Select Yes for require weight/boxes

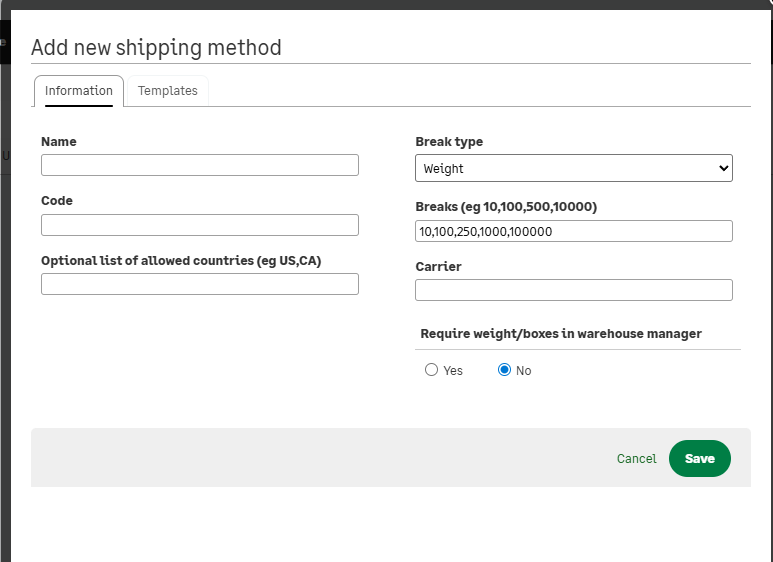[431, 370]
